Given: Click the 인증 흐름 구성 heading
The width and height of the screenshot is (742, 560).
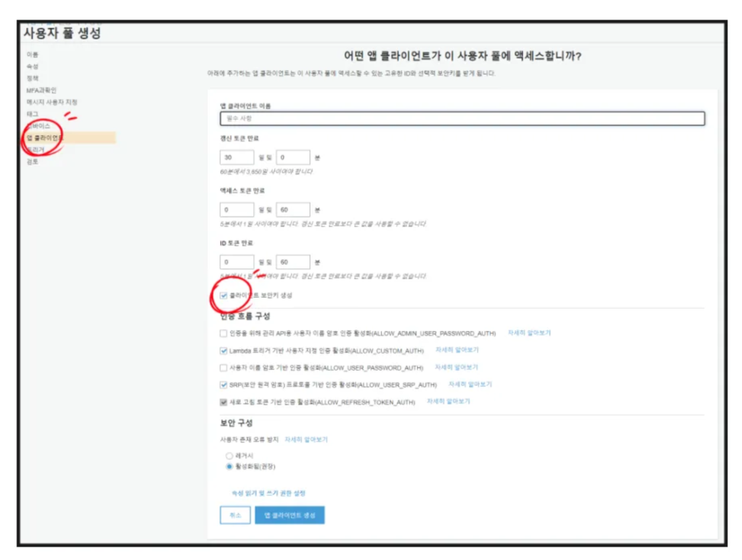Looking at the screenshot, I should tap(245, 316).
